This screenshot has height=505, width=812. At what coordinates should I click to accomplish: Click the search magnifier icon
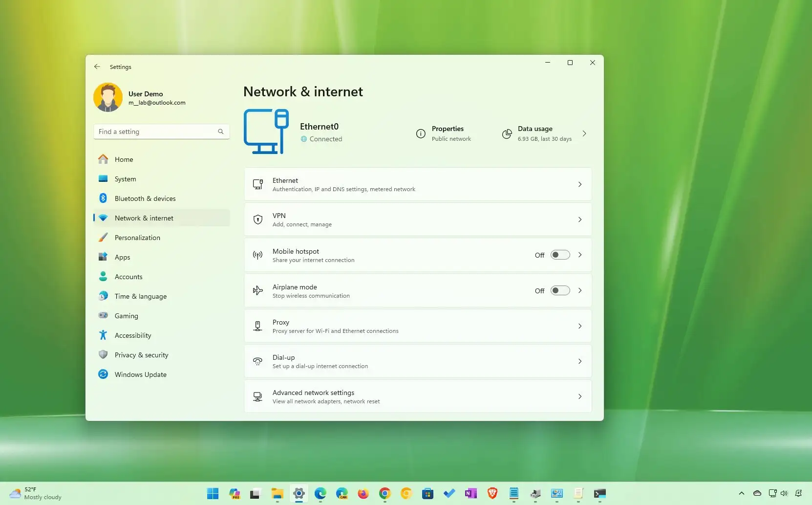(221, 132)
